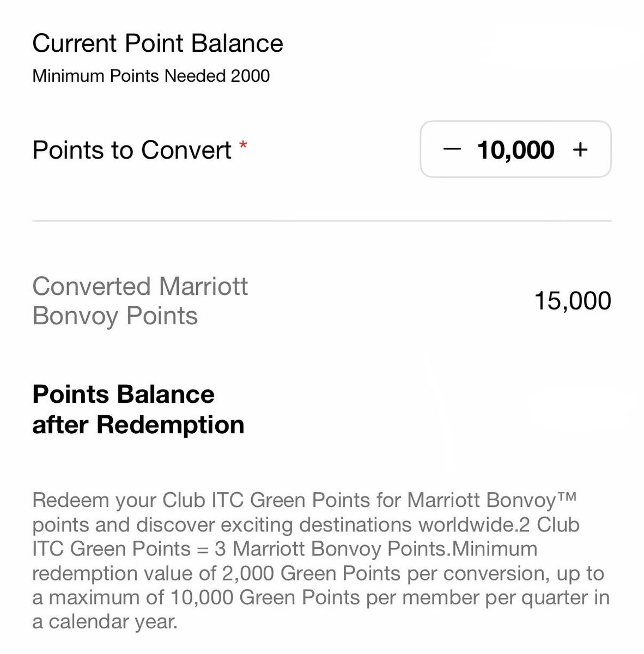Click the Current Point Balance heading
644x654 pixels.
point(157,44)
